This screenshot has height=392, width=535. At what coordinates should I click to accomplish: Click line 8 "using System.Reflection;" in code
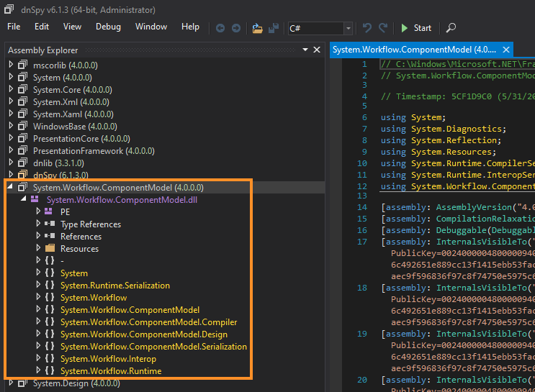[x=441, y=140]
